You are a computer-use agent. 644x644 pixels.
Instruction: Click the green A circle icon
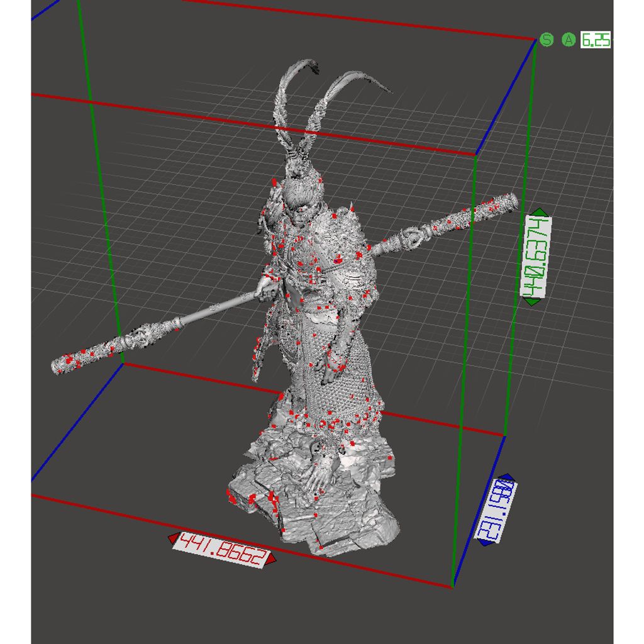tap(569, 40)
